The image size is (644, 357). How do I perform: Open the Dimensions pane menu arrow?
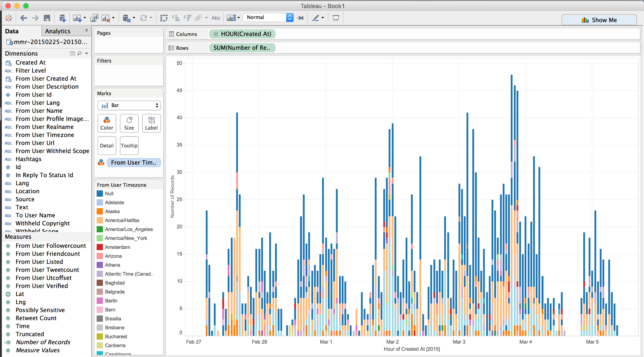pyautogui.click(x=87, y=53)
